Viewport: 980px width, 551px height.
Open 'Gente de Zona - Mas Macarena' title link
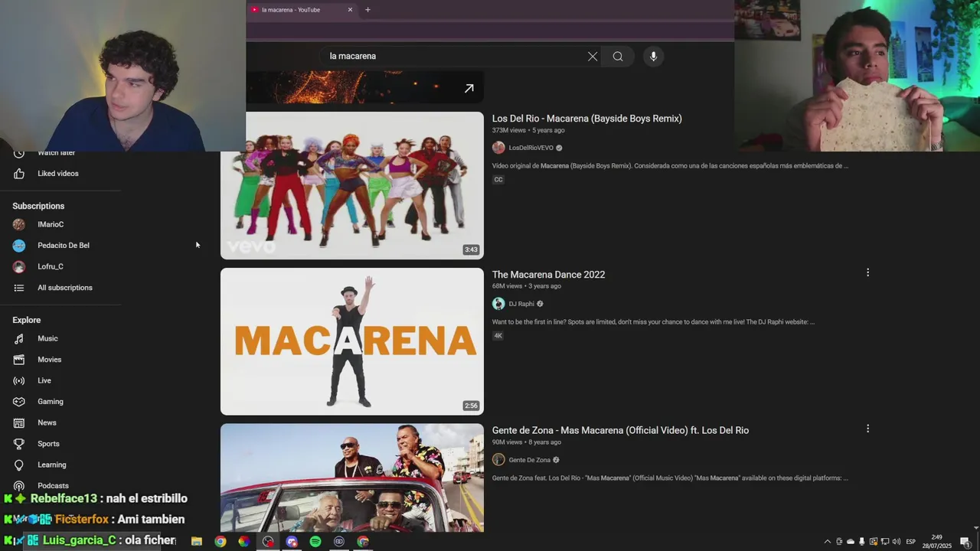(x=620, y=430)
